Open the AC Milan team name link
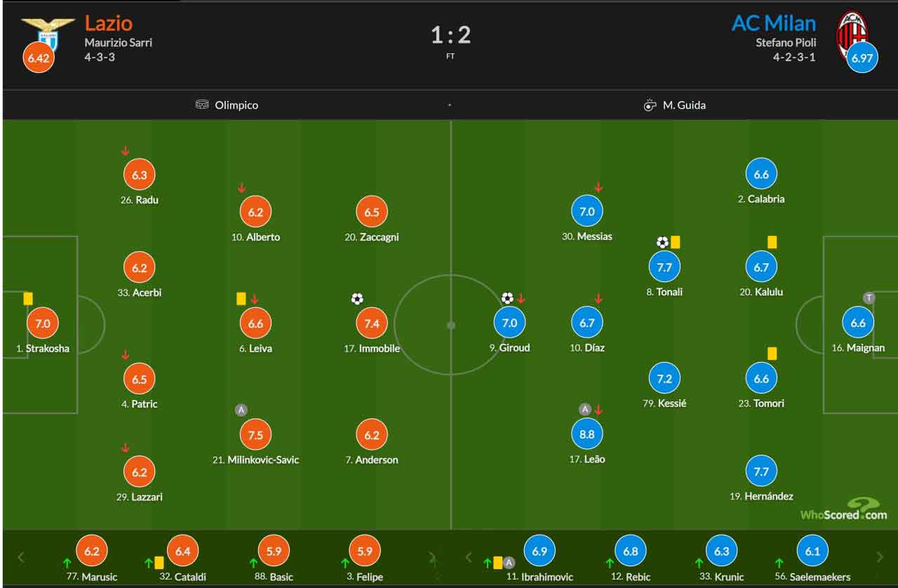The width and height of the screenshot is (898, 588). pos(774,23)
